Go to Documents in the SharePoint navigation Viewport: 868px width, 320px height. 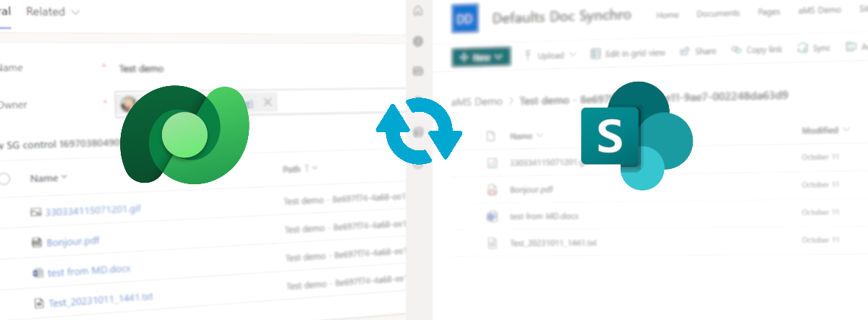coord(718,14)
